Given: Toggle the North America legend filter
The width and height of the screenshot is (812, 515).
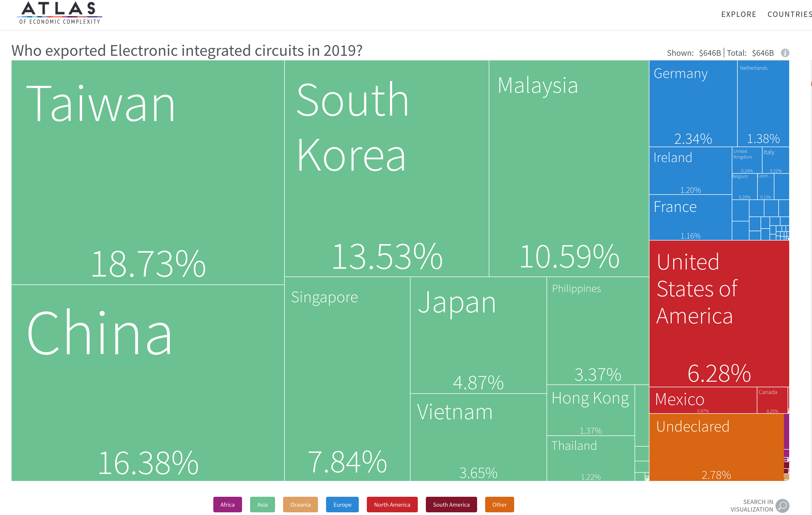Looking at the screenshot, I should pyautogui.click(x=392, y=504).
